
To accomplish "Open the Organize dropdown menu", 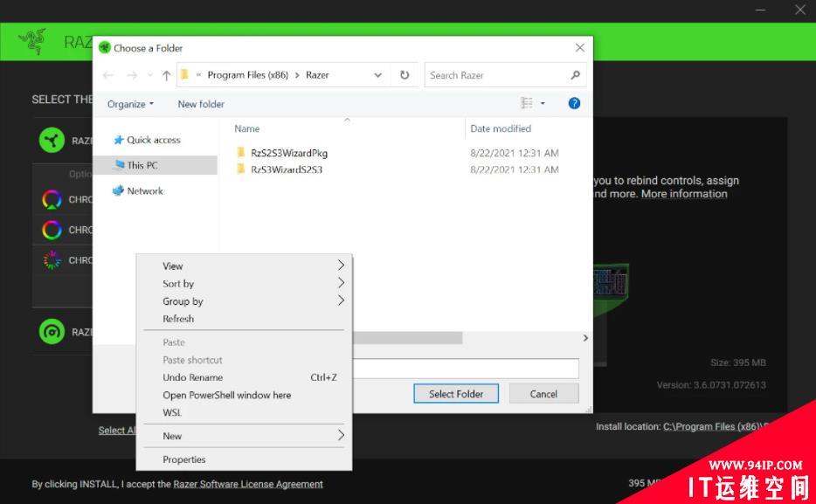I will pos(131,104).
